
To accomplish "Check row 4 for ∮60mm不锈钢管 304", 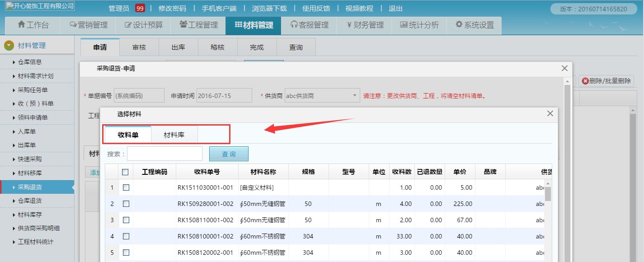I will (127, 236).
